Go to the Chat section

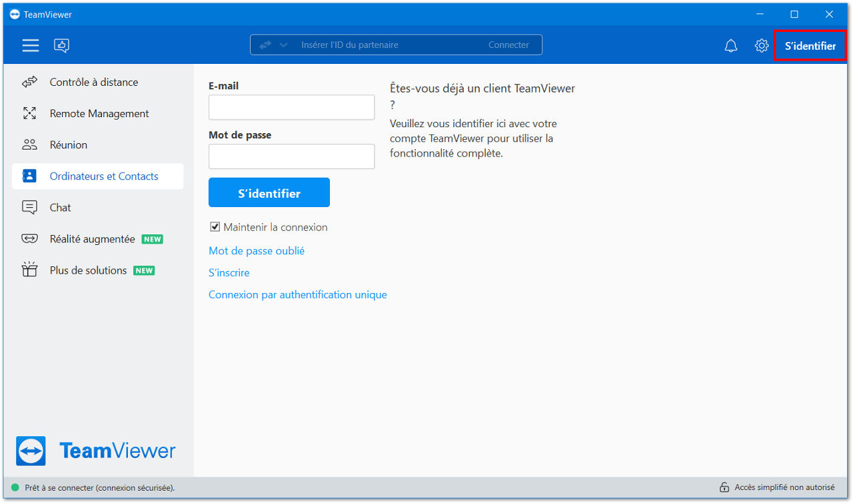point(97,208)
